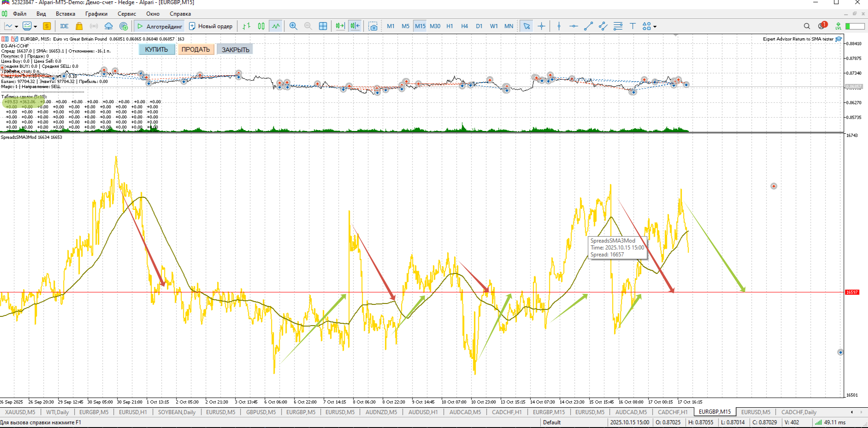Select the cursor arrow tool

pos(526,26)
